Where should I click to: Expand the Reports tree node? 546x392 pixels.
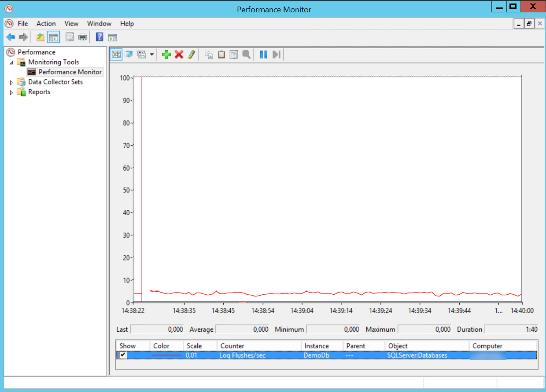tap(11, 92)
